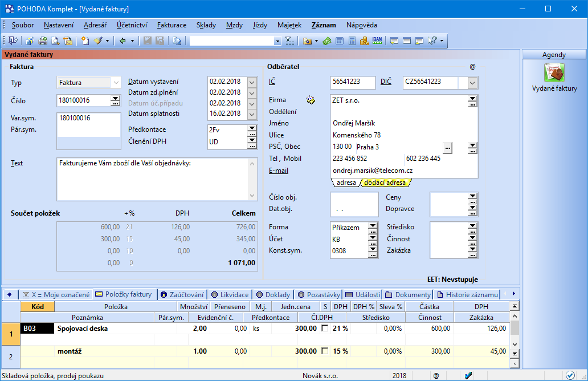The image size is (588, 381).
Task: Click the asterisk tab icon in bottom panel
Action: [9, 295]
